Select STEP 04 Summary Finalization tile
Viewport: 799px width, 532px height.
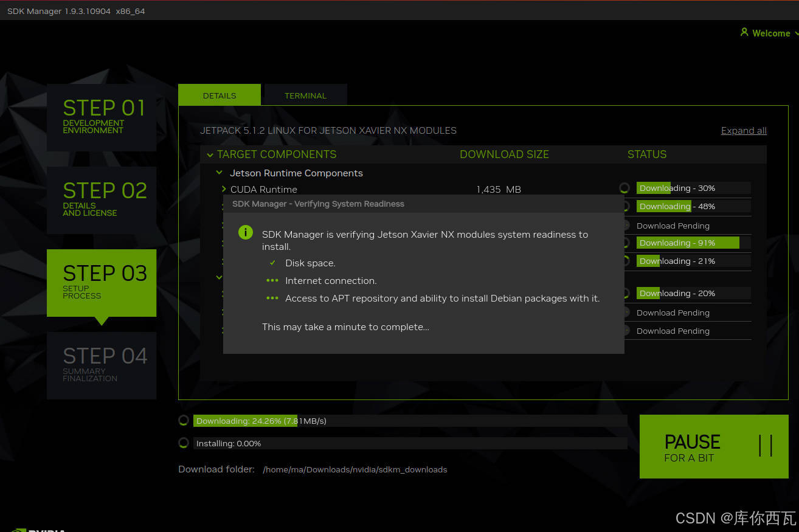(102, 365)
